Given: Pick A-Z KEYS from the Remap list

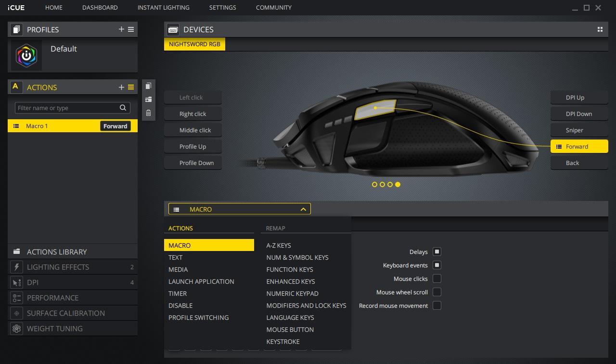Looking at the screenshot, I should (x=279, y=245).
